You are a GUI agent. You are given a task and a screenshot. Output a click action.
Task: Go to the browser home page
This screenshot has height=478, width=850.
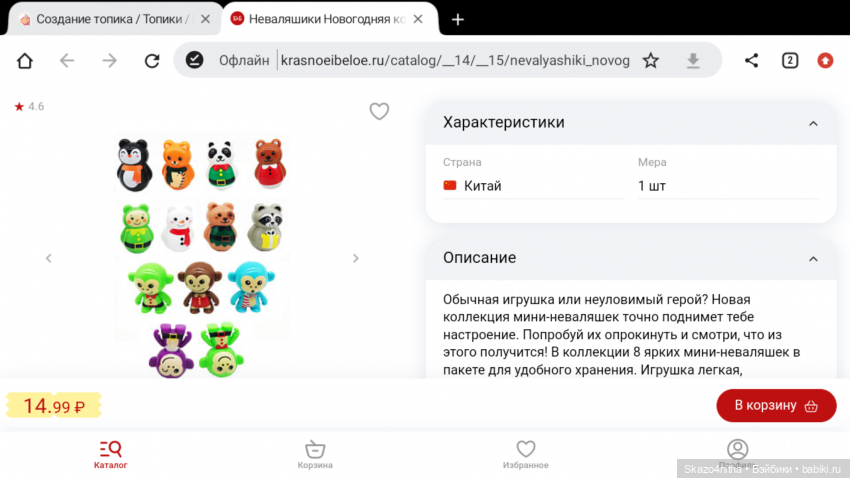(x=25, y=60)
